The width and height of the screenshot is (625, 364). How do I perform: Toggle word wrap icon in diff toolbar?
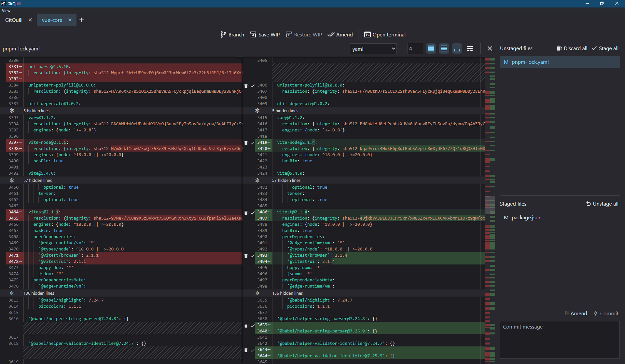click(x=470, y=49)
